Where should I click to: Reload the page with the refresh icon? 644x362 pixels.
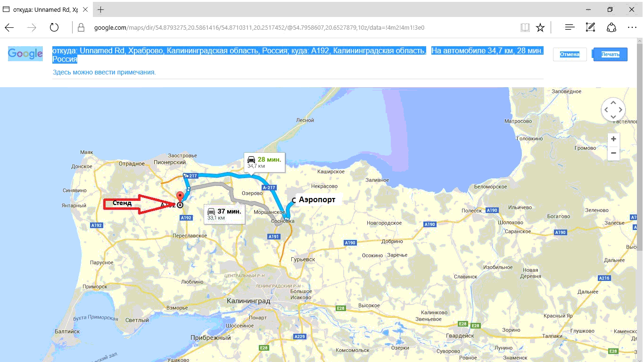tap(54, 27)
